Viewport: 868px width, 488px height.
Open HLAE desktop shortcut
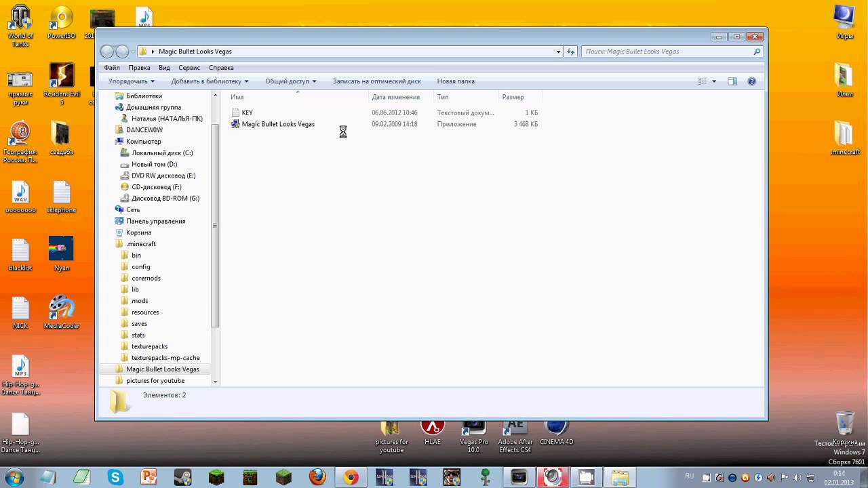(x=433, y=432)
